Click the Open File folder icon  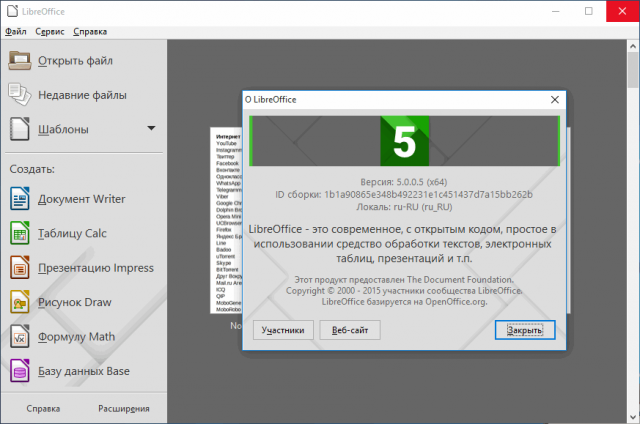tap(20, 60)
